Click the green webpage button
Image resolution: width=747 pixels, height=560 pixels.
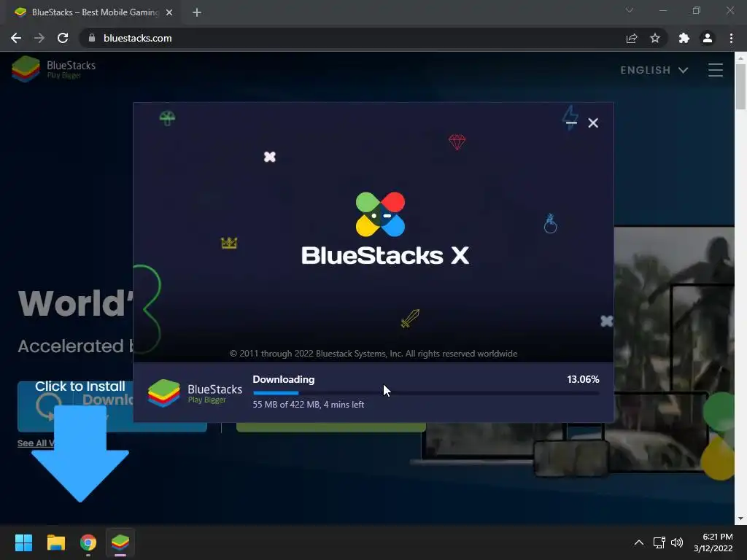click(x=330, y=427)
